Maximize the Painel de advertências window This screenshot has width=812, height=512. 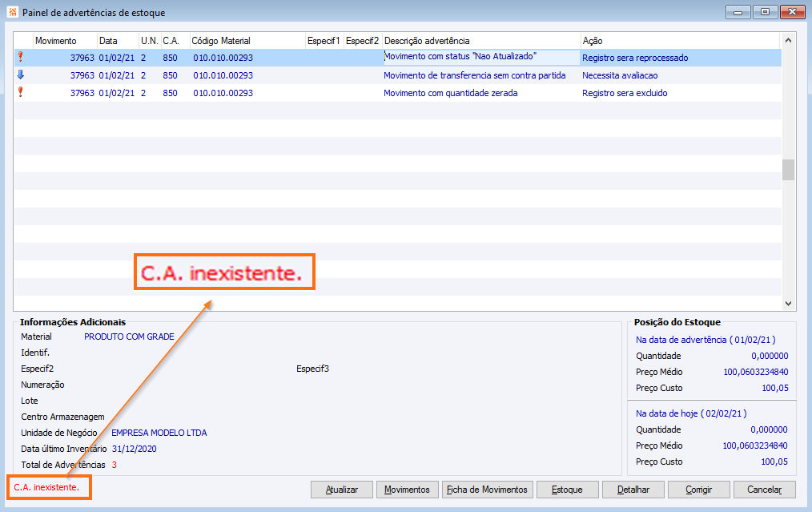(765, 12)
